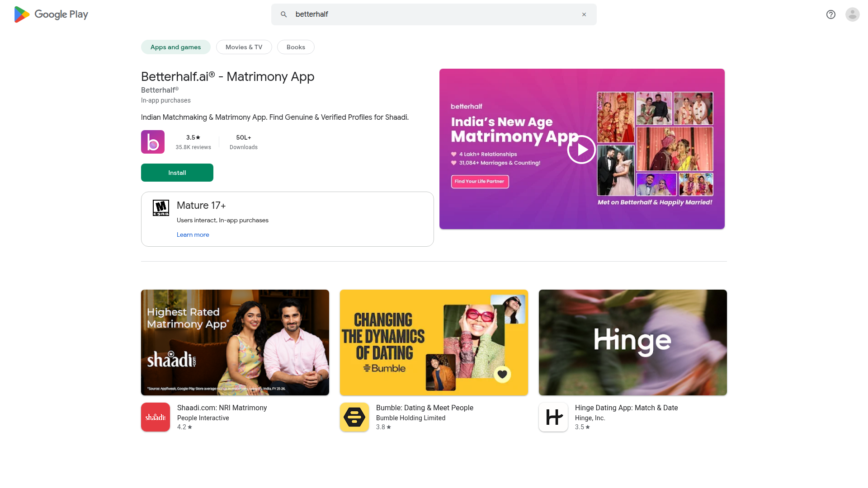Click the Indian Matchmaking app description text
The width and height of the screenshot is (868, 488).
coord(275,117)
